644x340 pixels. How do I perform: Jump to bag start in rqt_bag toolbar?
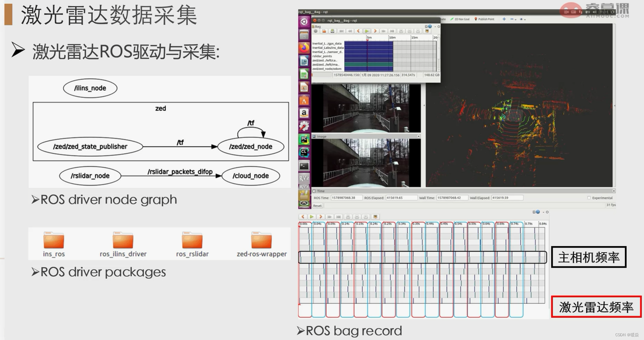click(342, 31)
